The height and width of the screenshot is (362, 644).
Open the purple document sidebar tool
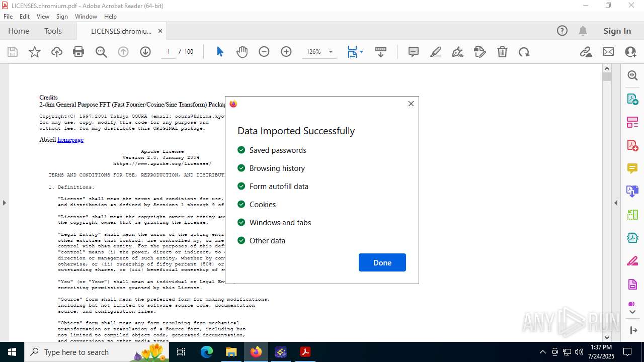pyautogui.click(x=632, y=284)
